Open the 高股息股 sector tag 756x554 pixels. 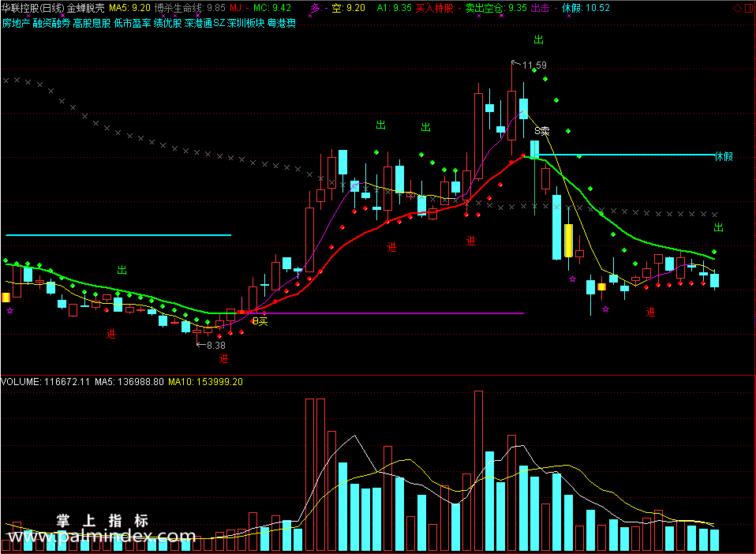(92, 23)
